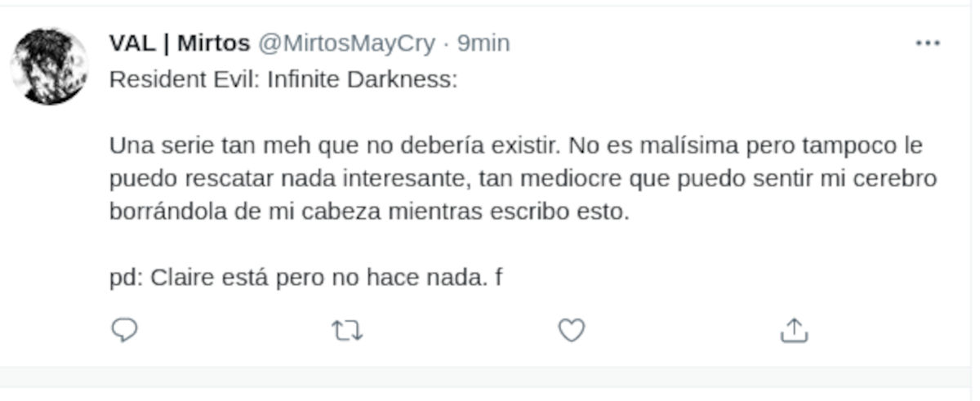Like the tweet with the heart

571,330
